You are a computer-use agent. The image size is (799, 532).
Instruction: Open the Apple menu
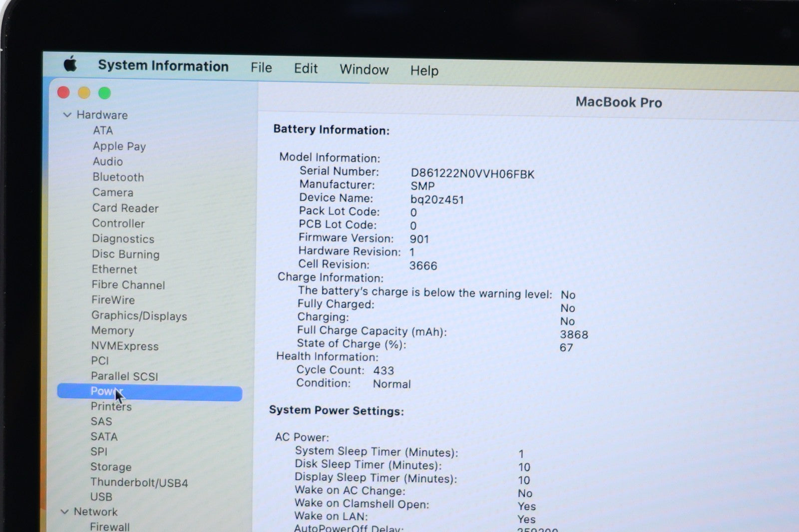[70, 64]
